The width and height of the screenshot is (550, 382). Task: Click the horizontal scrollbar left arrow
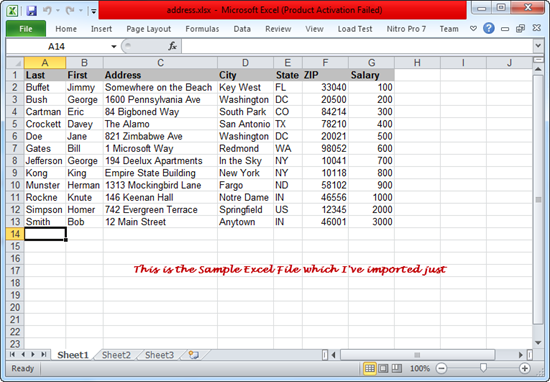tap(334, 355)
